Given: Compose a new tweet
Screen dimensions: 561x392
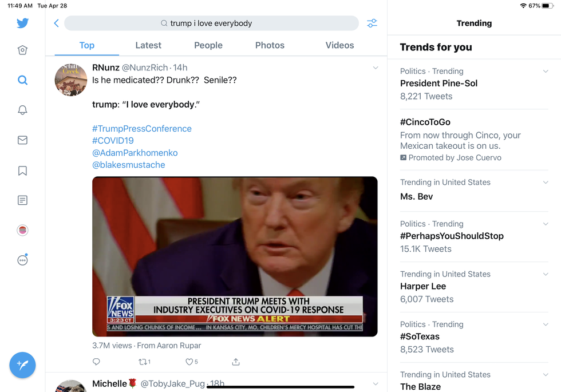Looking at the screenshot, I should tap(22, 365).
